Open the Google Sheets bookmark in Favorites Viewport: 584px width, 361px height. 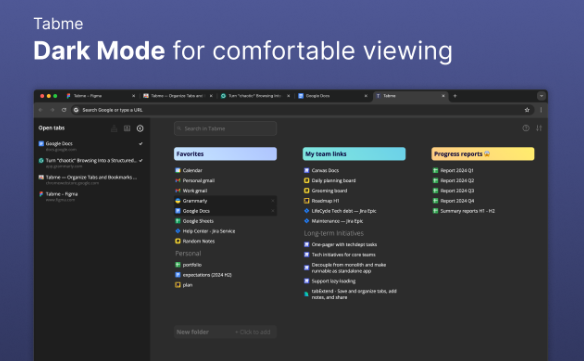(x=198, y=221)
